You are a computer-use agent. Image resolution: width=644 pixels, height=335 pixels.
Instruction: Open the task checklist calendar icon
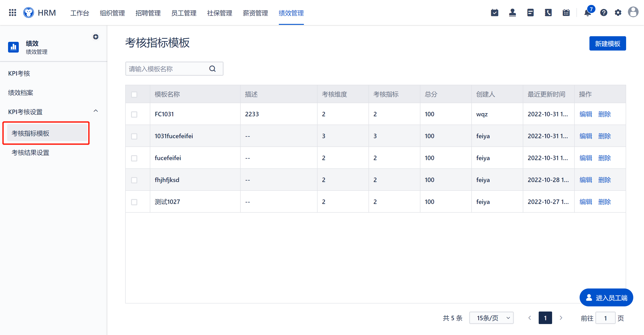(494, 13)
